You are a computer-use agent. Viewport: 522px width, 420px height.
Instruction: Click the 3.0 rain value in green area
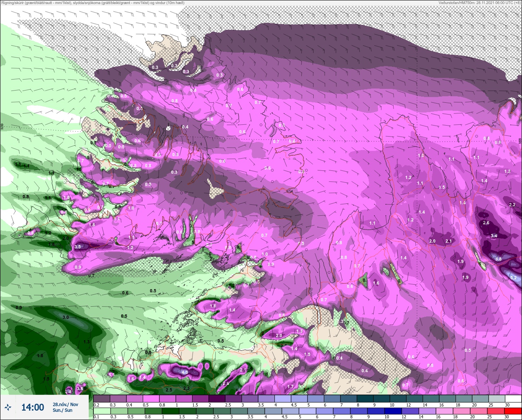[66, 317]
